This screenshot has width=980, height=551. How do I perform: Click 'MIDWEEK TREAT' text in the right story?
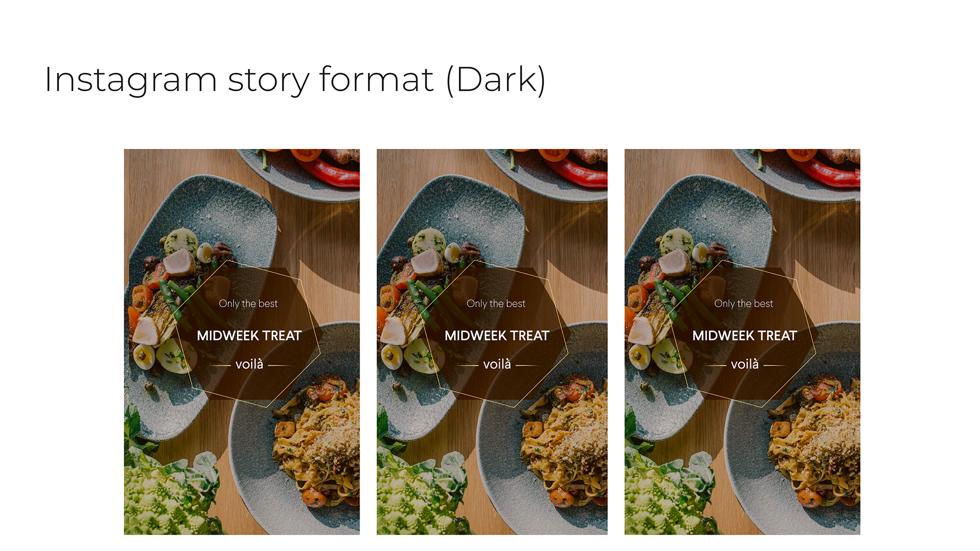point(745,336)
